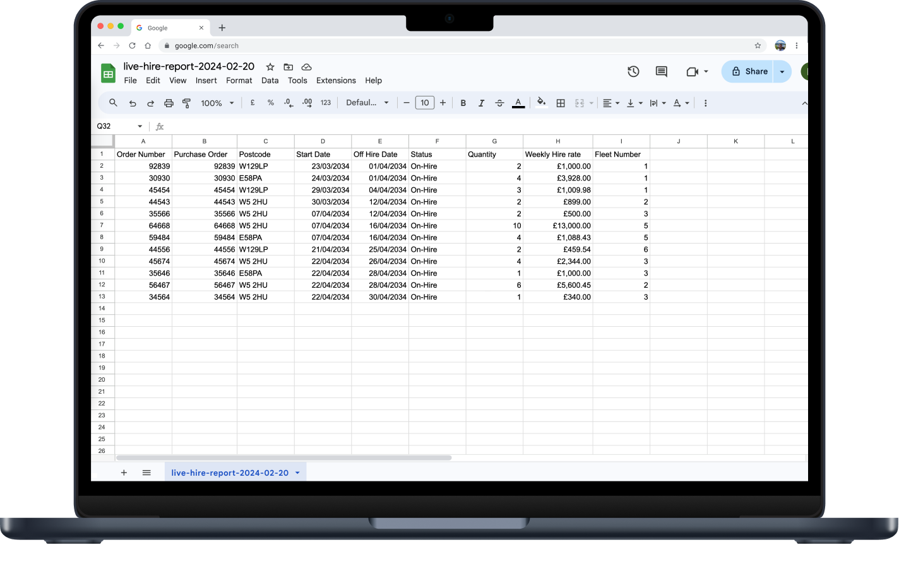Redo the last action
This screenshot has width=899, height=588.
click(150, 103)
